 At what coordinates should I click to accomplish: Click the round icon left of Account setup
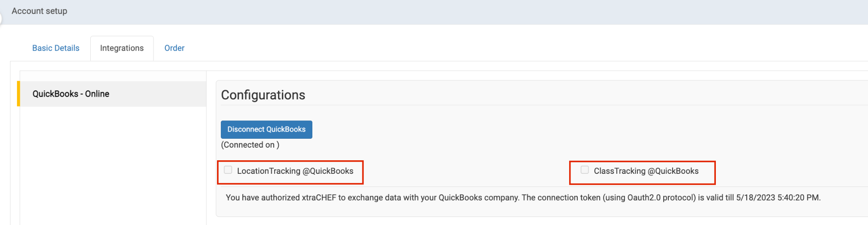pyautogui.click(x=1, y=18)
